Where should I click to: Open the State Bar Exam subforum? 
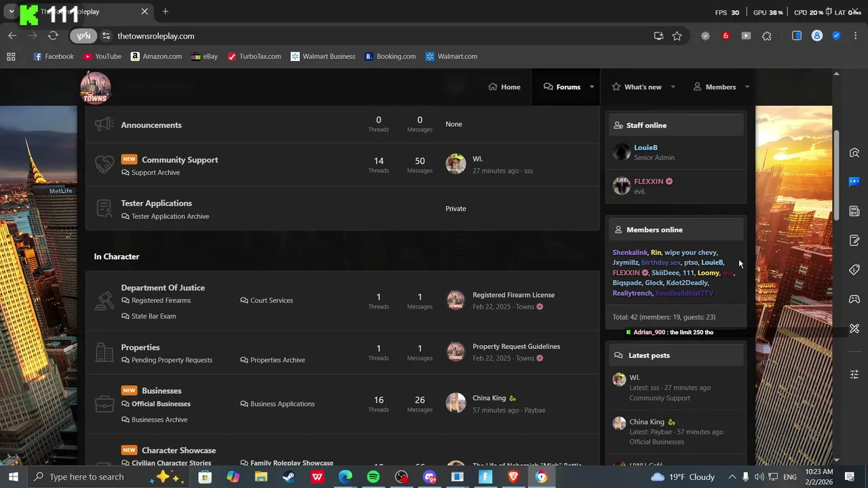[x=153, y=316]
